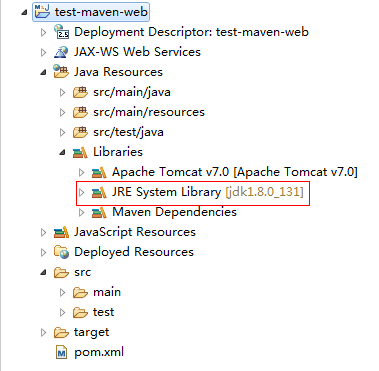Click the pom.xml Maven file icon
This screenshot has height=371, width=379.
click(x=61, y=353)
